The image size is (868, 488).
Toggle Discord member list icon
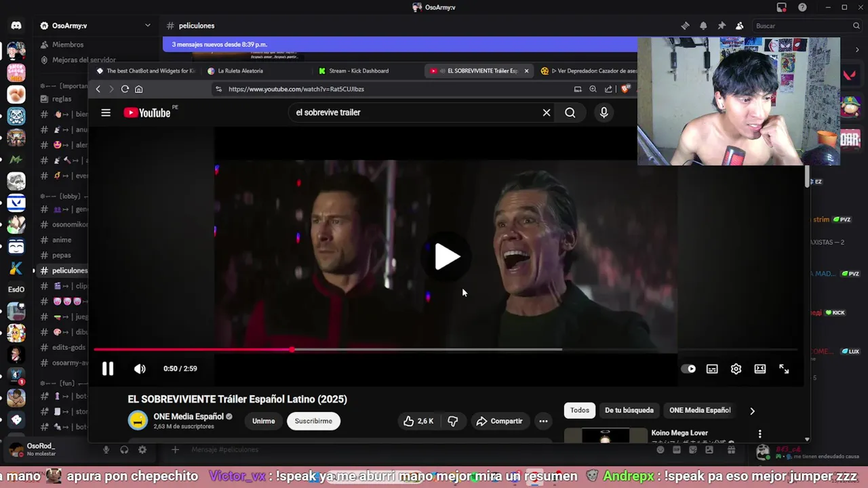(739, 26)
